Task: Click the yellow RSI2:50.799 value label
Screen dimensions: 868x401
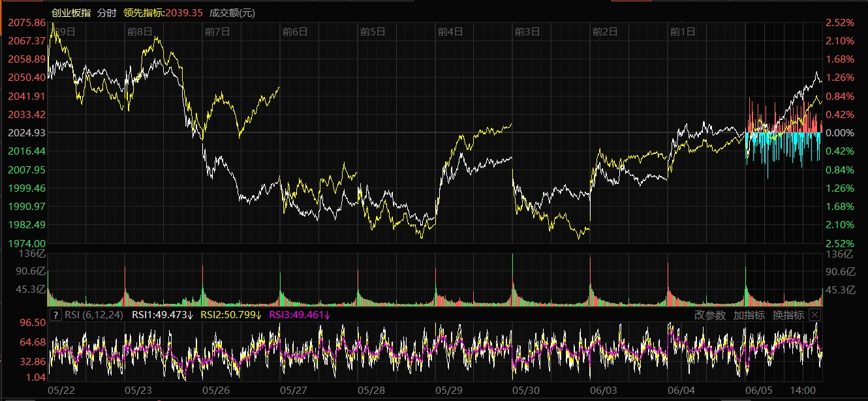Action: point(230,315)
